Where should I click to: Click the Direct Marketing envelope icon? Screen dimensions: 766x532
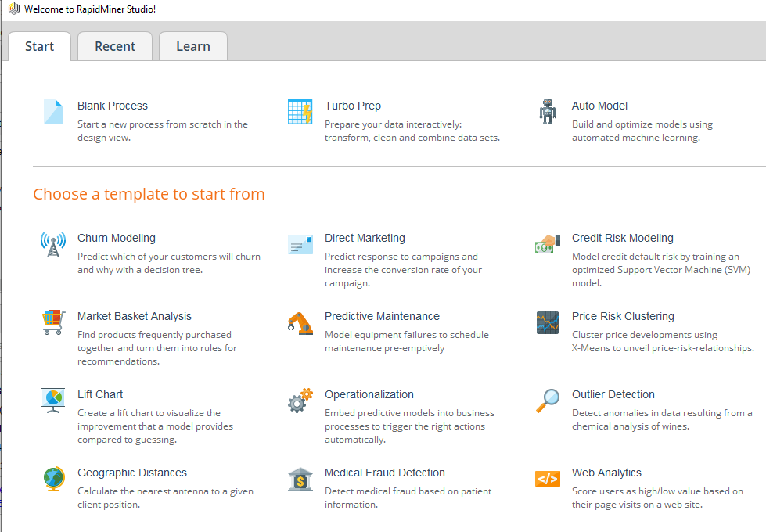(x=300, y=244)
